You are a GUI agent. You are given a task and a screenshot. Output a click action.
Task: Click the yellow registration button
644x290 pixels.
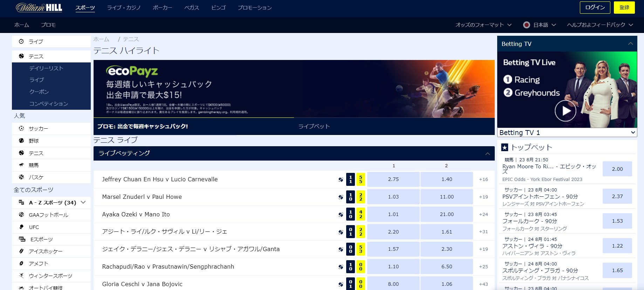[624, 7]
